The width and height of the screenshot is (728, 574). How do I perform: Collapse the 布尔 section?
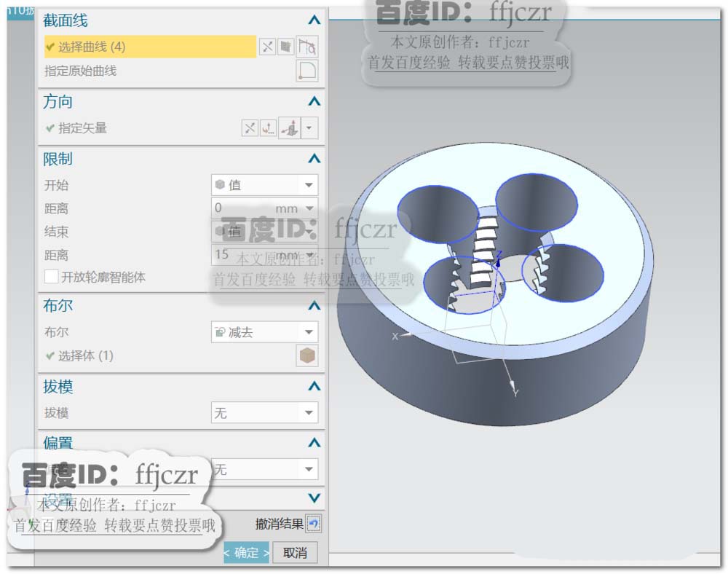314,306
